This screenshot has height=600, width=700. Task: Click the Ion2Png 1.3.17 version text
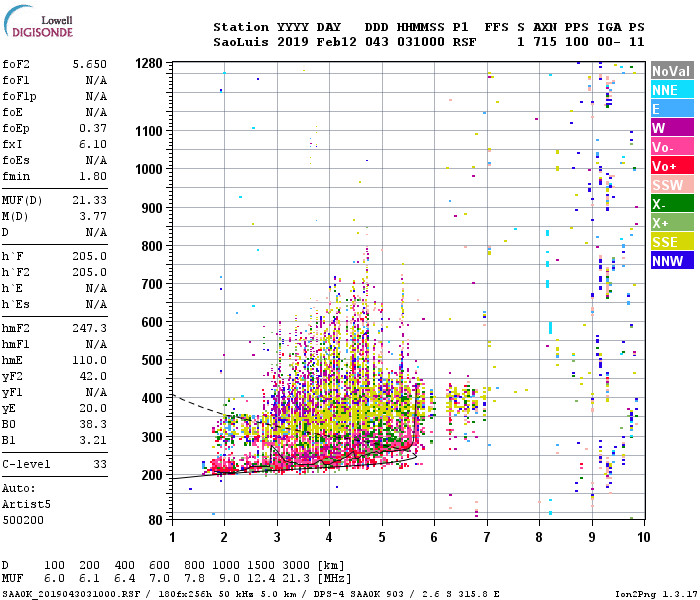655,594
